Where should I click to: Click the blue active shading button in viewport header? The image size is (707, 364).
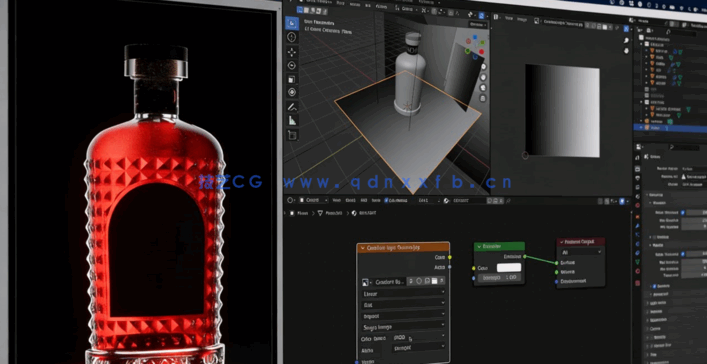point(481,15)
